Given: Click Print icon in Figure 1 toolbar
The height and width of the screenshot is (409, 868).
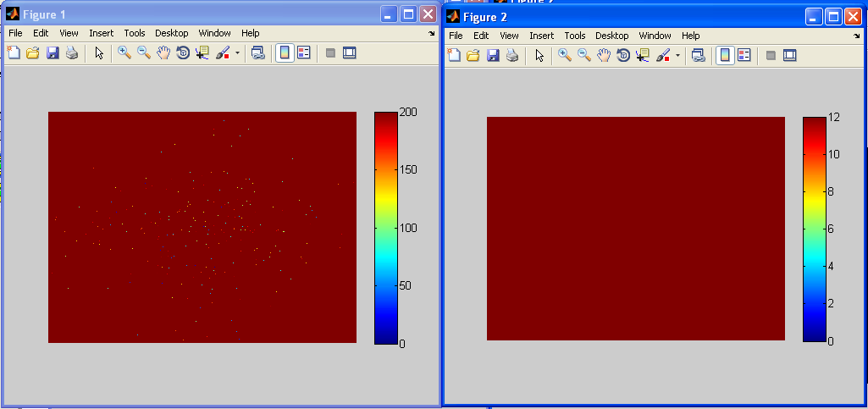Looking at the screenshot, I should [71, 53].
